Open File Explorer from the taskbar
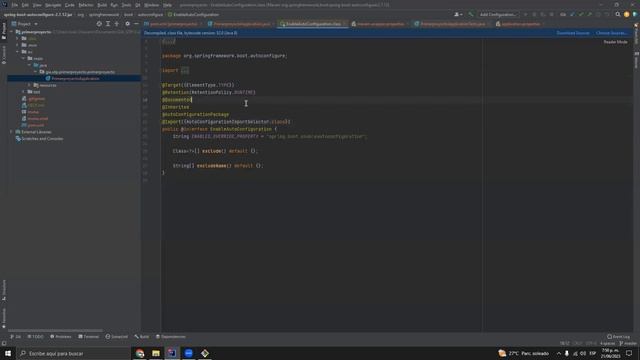640x360 pixels. coord(156,353)
